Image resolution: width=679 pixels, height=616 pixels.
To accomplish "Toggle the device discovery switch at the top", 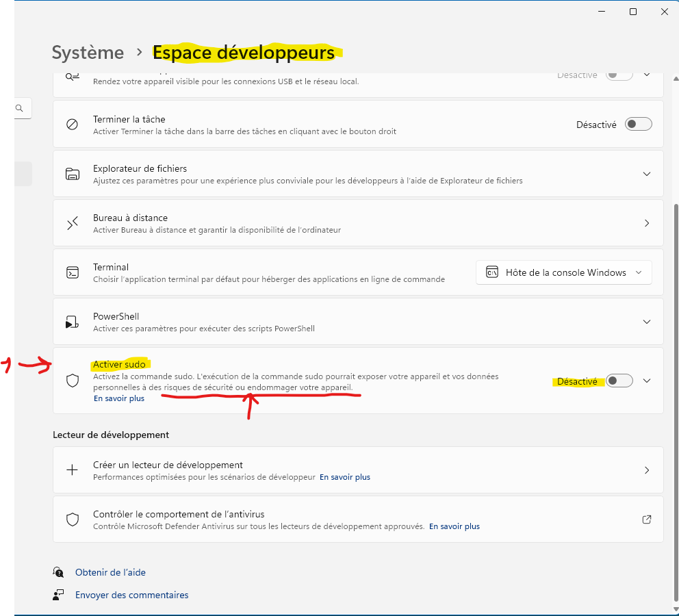I will click(x=619, y=75).
